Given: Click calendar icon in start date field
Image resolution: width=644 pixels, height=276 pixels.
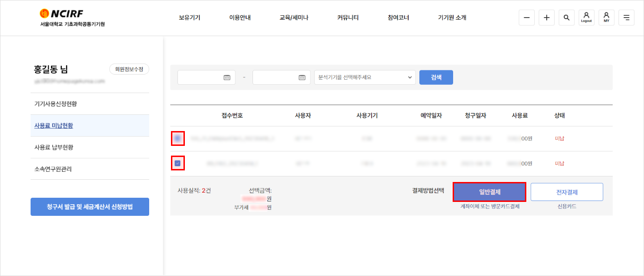Looking at the screenshot, I should coord(227,77).
